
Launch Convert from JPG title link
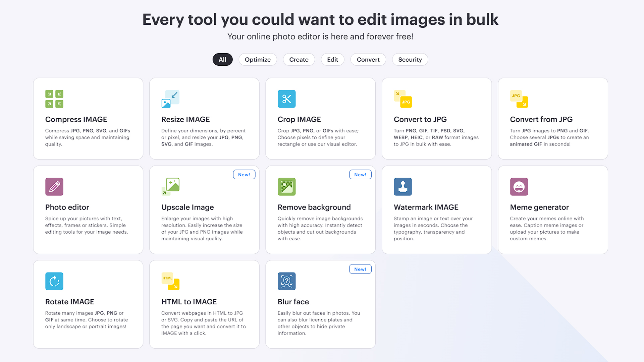tap(541, 120)
